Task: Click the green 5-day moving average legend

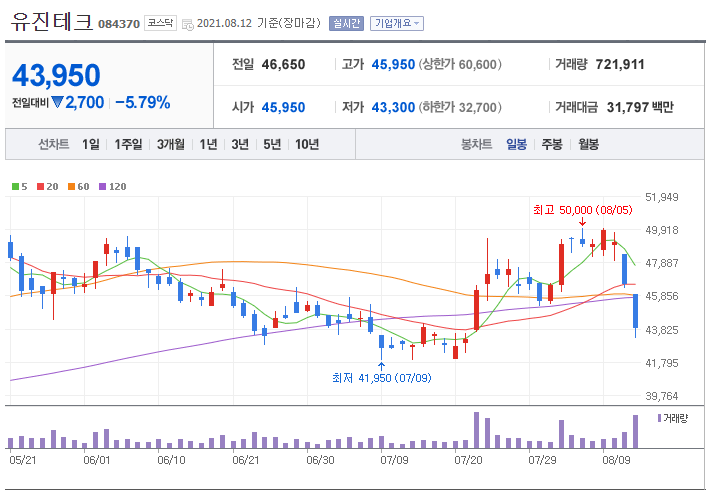Action: pyautogui.click(x=19, y=186)
